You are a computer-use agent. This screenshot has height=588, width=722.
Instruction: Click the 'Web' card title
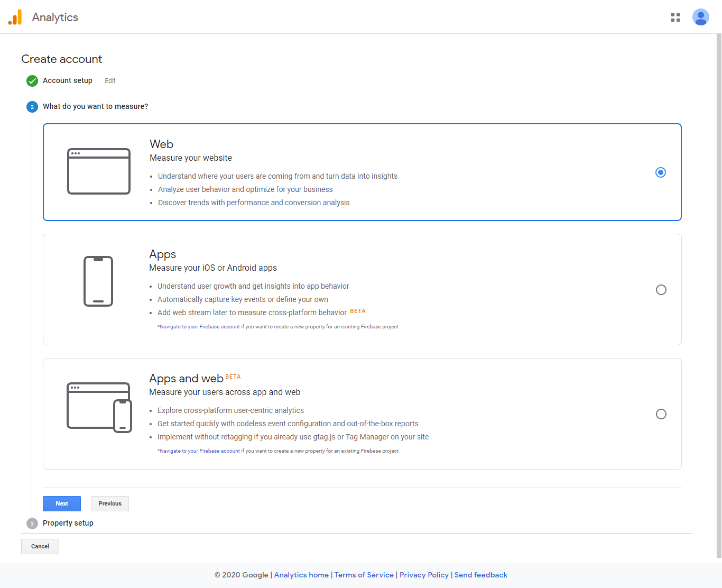tap(161, 144)
